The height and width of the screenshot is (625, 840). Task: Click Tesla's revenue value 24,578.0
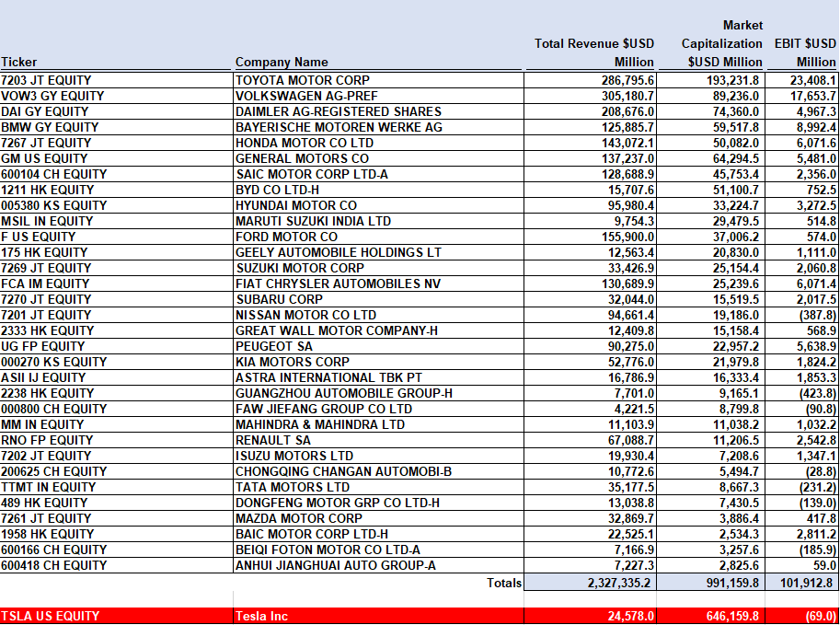click(x=631, y=616)
